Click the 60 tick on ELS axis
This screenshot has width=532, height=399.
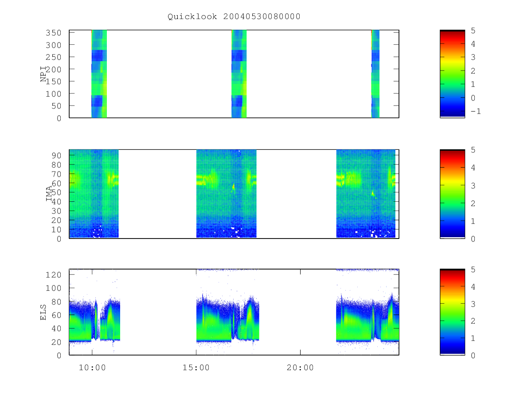(57, 315)
